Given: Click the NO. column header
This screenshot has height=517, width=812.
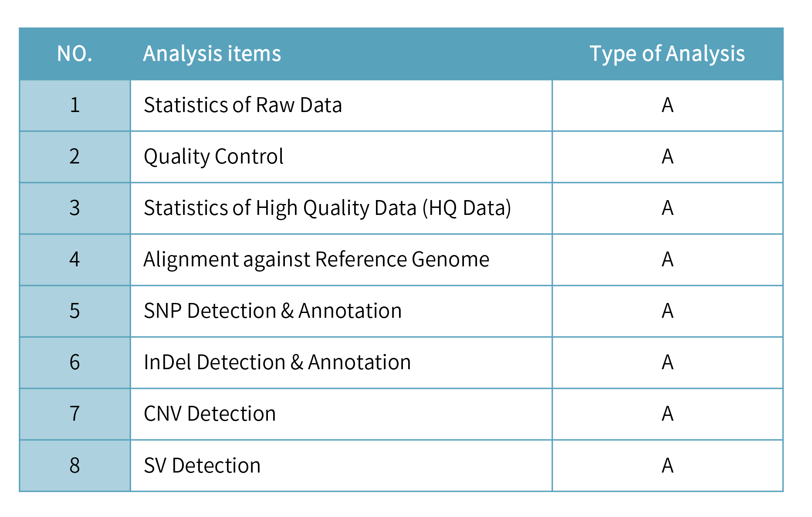Looking at the screenshot, I should click(x=74, y=54).
